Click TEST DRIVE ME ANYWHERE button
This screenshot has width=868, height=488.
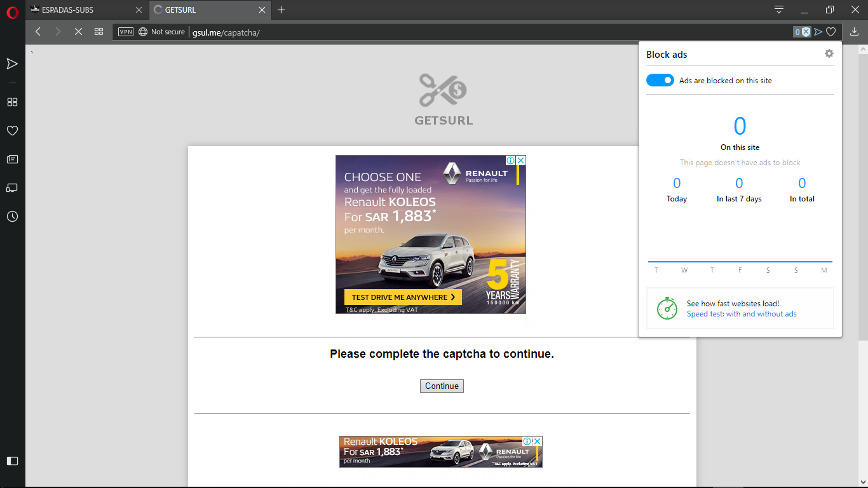(403, 297)
